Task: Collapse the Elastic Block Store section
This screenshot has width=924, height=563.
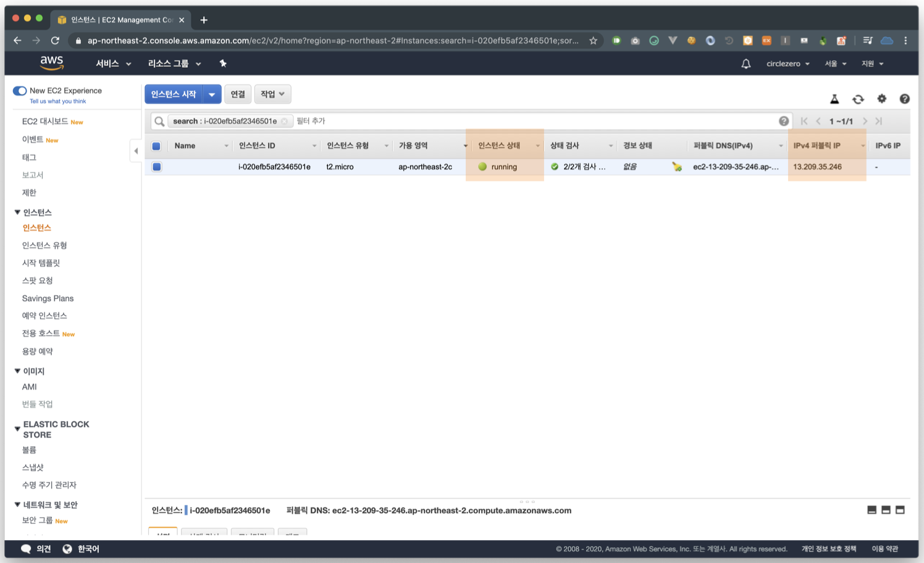Action: pos(17,429)
